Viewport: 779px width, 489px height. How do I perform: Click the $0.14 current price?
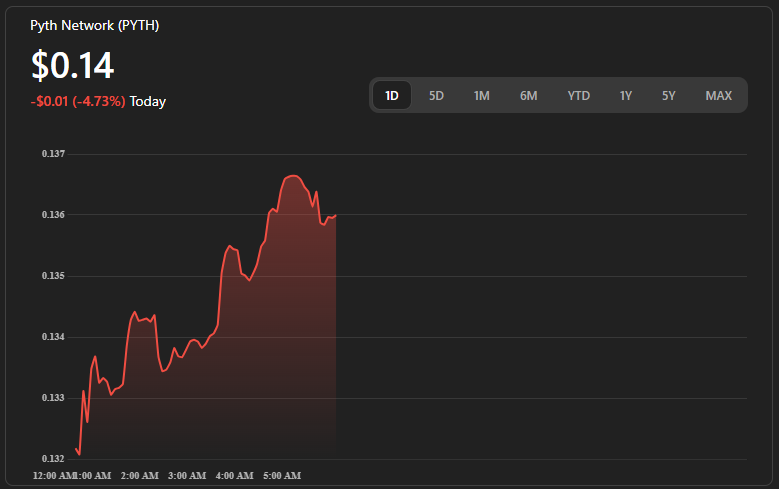(x=73, y=65)
